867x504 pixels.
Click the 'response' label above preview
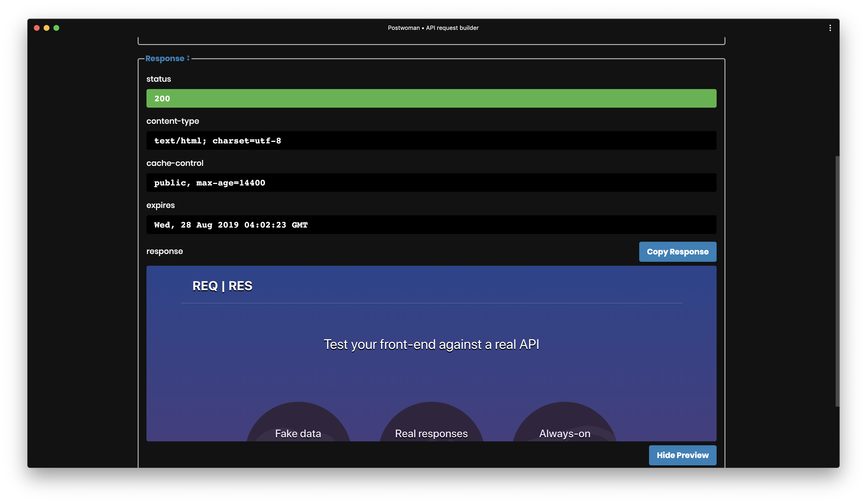pos(164,251)
